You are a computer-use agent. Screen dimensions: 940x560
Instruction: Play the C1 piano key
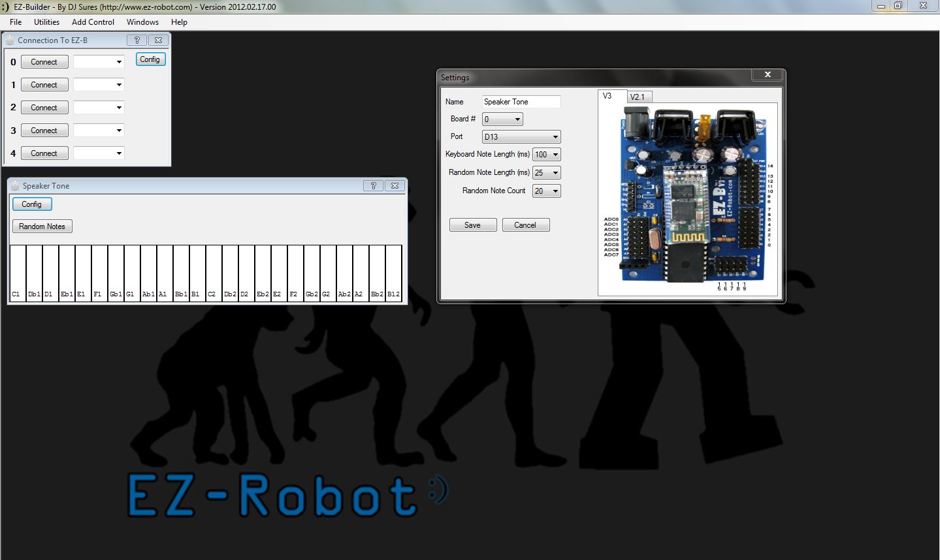click(x=18, y=273)
